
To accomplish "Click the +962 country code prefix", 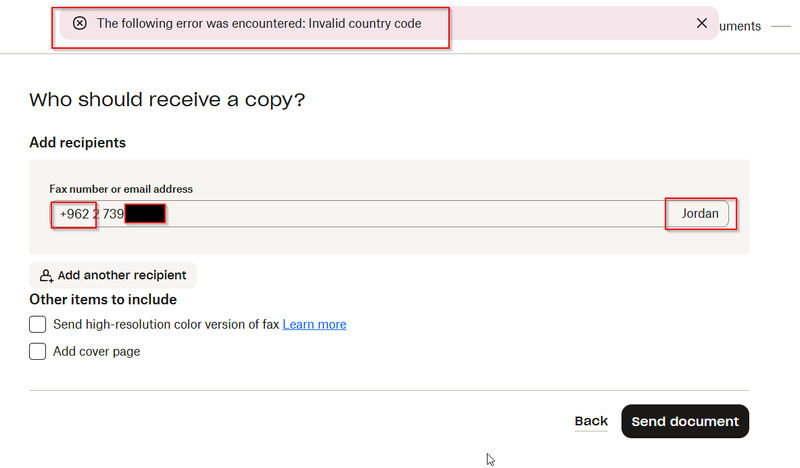I will coord(74,214).
